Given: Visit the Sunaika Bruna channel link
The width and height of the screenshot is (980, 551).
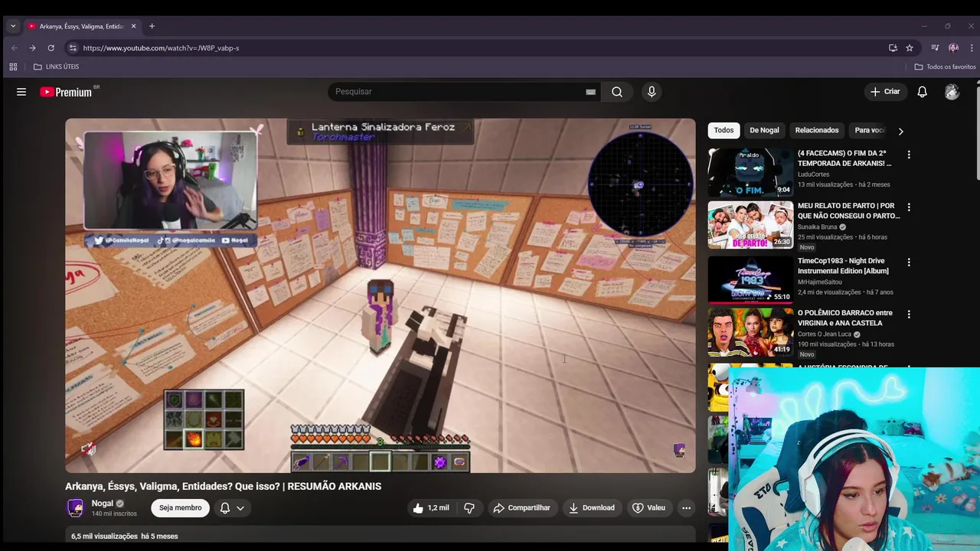Looking at the screenshot, I should (x=818, y=227).
